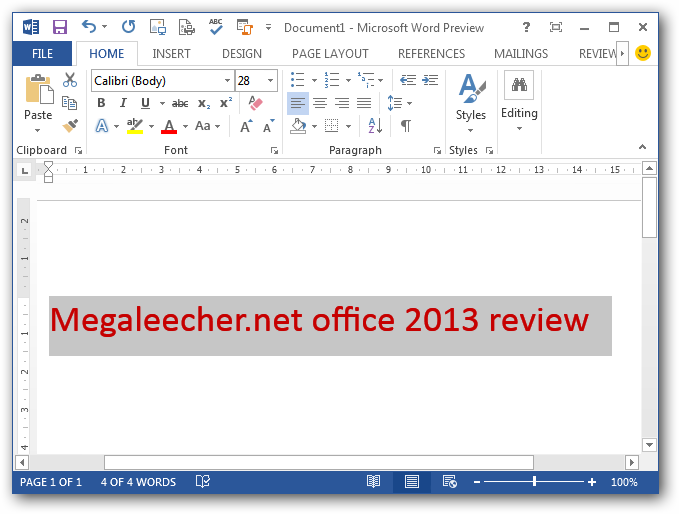Viewport: 679px width, 514px height.
Task: Copy selection with the Copy icon
Action: pyautogui.click(x=69, y=103)
